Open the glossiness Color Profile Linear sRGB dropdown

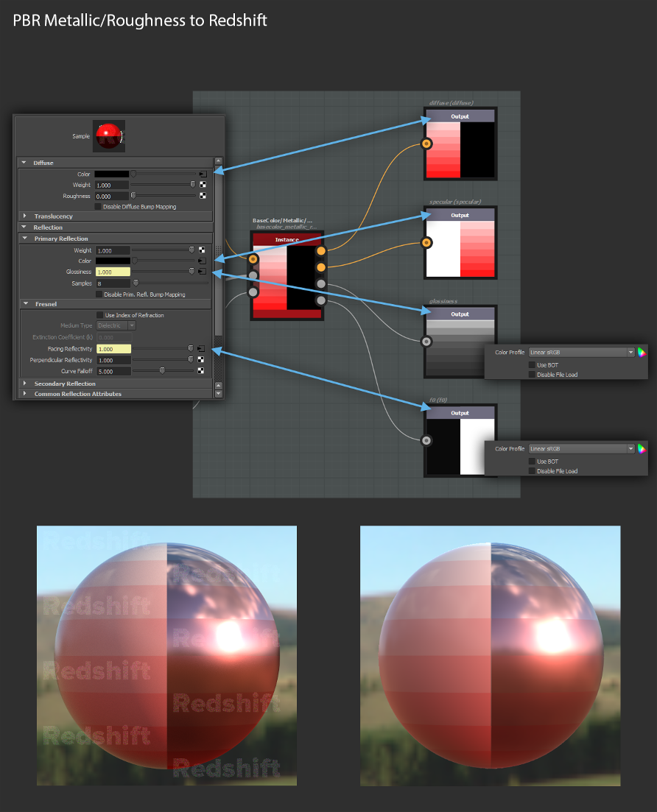pyautogui.click(x=581, y=352)
